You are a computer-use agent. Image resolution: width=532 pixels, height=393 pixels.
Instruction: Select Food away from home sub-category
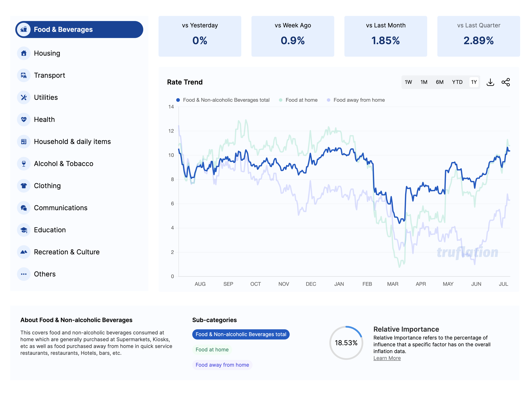222,365
